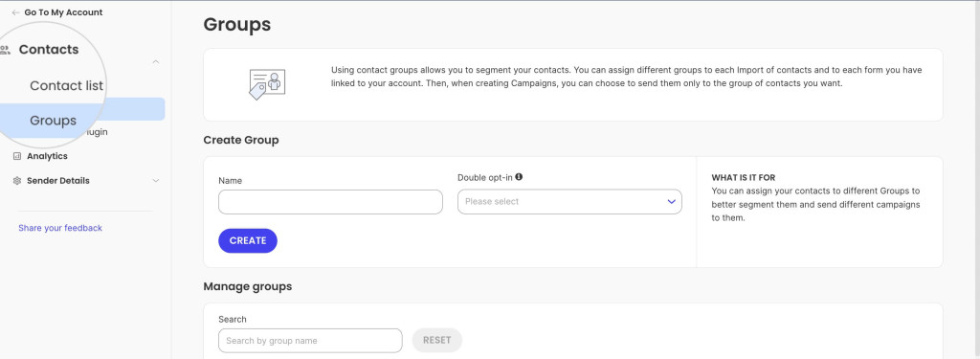Focus the Search by group name field
Image resolution: width=980 pixels, height=359 pixels.
pyautogui.click(x=310, y=341)
